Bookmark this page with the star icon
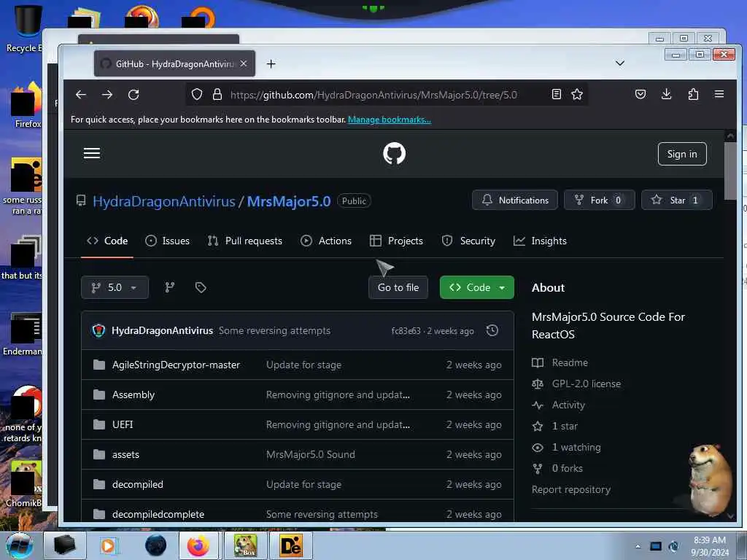Image resolution: width=747 pixels, height=560 pixels. click(x=577, y=94)
